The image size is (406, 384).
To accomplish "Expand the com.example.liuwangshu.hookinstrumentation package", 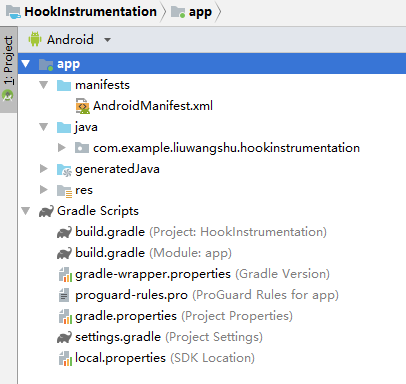I will [62, 148].
